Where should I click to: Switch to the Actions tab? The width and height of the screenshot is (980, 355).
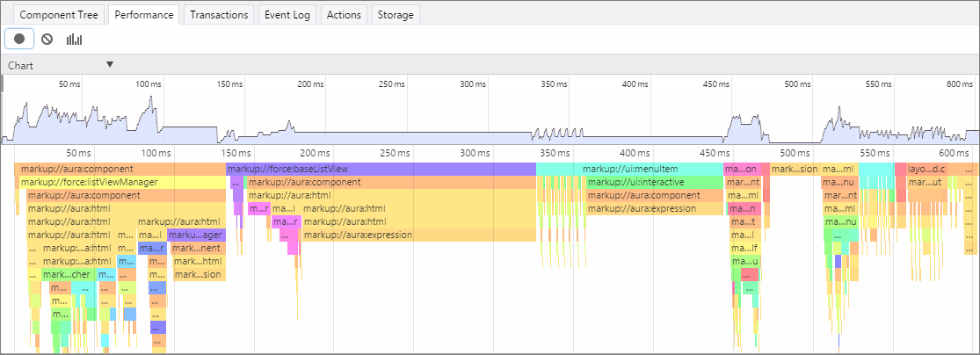click(344, 15)
